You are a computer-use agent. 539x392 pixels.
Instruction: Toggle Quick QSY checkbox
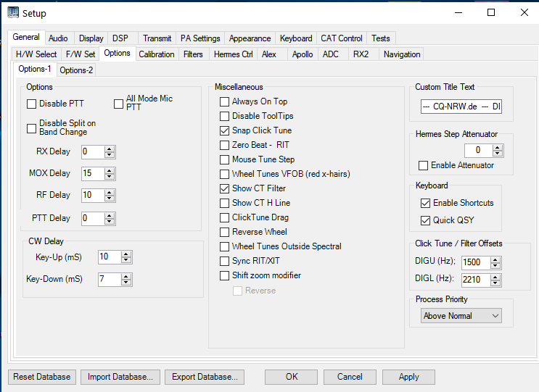(425, 220)
